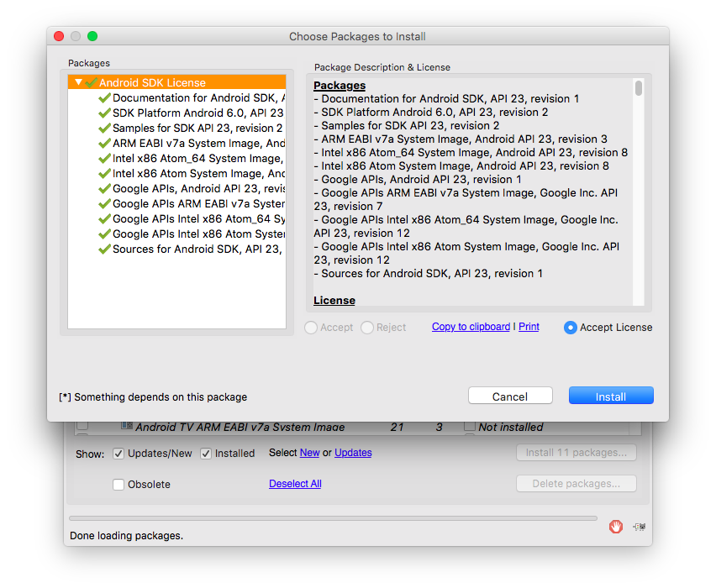The image size is (716, 588).
Task: Enable the Obsolete checkbox
Action: (118, 485)
